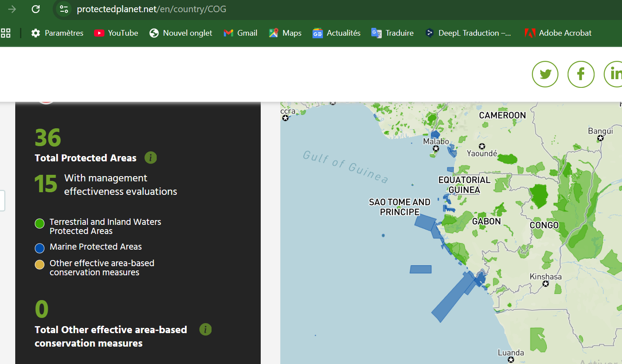Go forward with the browser arrow
This screenshot has width=622, height=364.
pyautogui.click(x=12, y=9)
